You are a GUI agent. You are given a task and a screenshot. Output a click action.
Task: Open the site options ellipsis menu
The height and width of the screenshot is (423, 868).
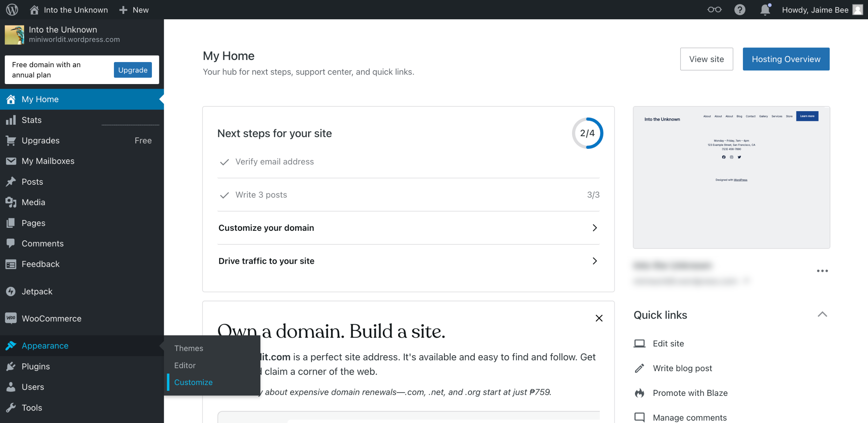click(x=822, y=271)
